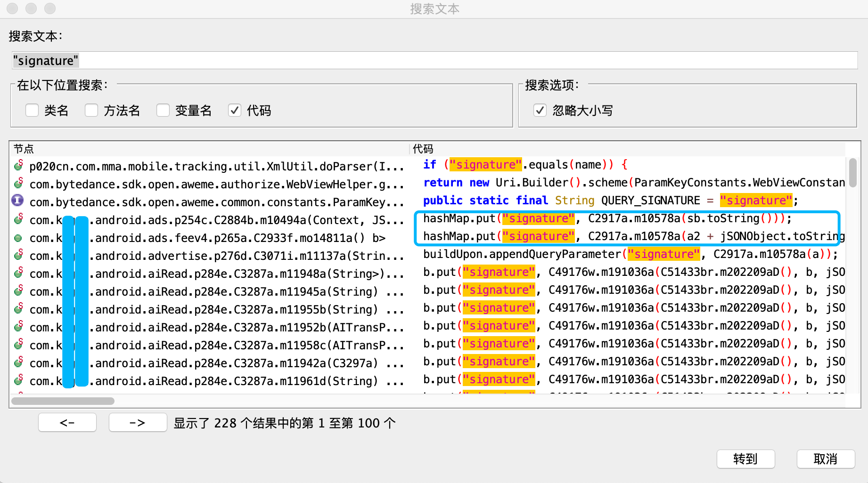
Task: Click method icon beside C3071i.m11137a row
Action: coord(18,255)
